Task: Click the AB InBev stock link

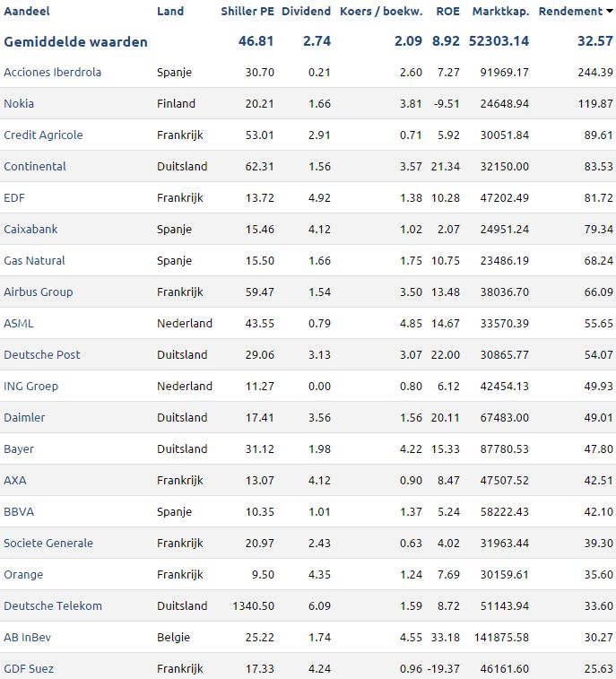Action: coord(27,637)
